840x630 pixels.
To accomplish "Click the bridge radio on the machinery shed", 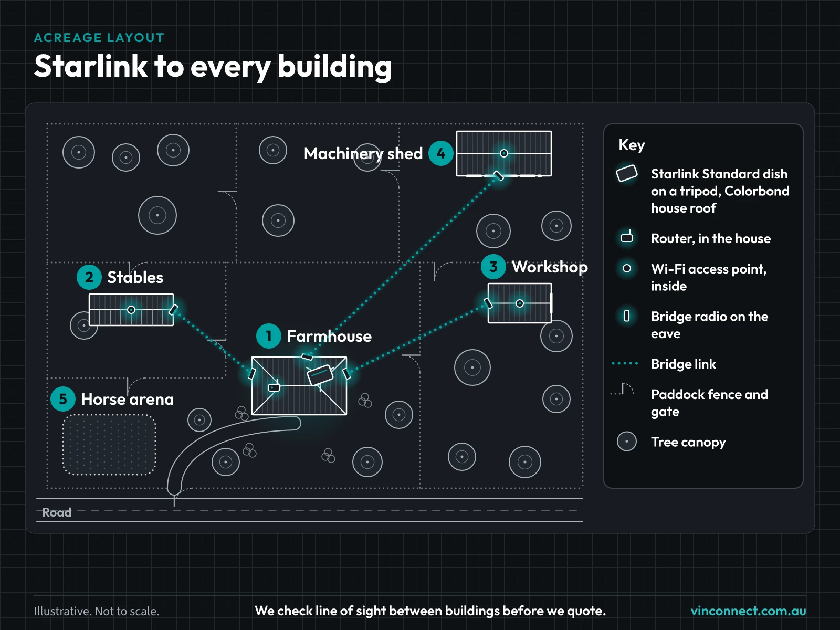I will [499, 175].
